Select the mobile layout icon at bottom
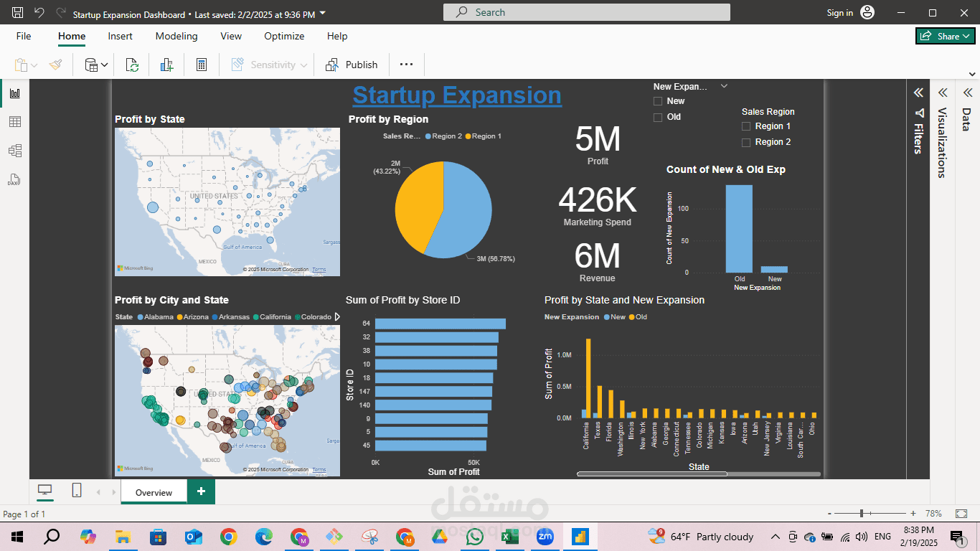The image size is (980, 551). coord(77,491)
